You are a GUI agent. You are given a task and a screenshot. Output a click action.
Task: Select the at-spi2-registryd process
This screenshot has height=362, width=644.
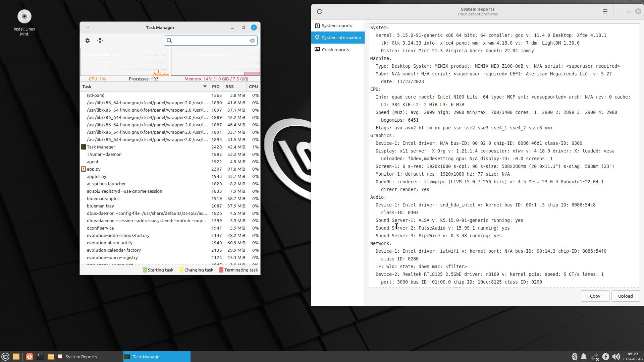tap(170, 191)
